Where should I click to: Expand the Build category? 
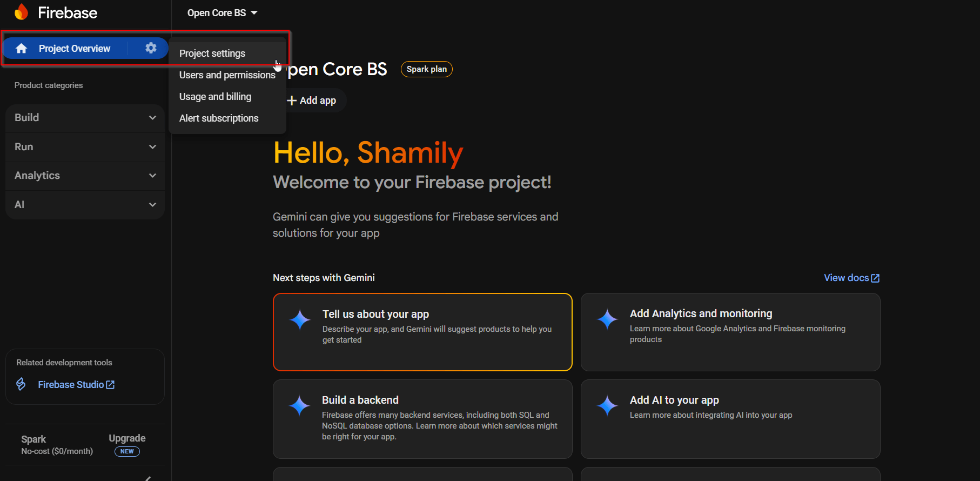pyautogui.click(x=85, y=118)
